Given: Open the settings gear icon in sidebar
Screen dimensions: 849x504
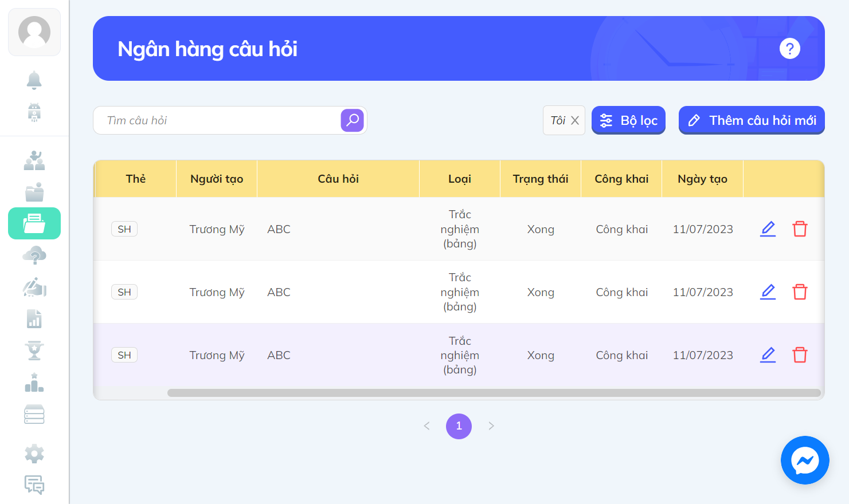Looking at the screenshot, I should 34,454.
